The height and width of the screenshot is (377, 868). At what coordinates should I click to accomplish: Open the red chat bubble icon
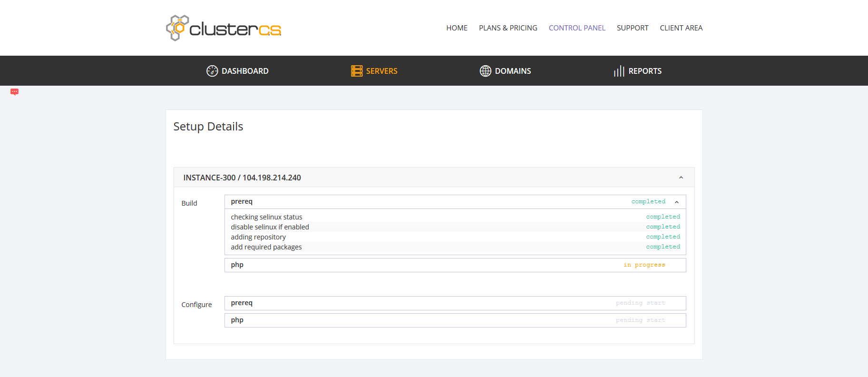(x=15, y=92)
